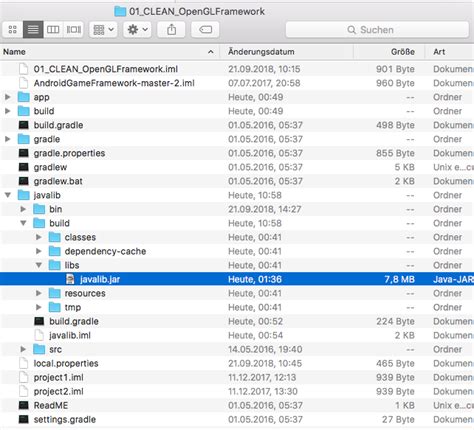Viewport: 474px width, 430px height.
Task: Click the edit tags button
Action: click(x=205, y=30)
